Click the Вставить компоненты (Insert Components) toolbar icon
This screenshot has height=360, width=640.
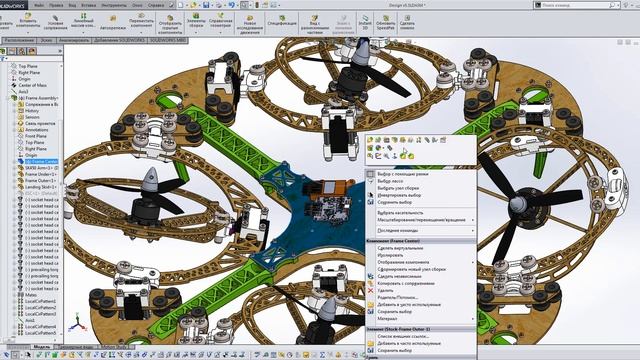coord(28,17)
